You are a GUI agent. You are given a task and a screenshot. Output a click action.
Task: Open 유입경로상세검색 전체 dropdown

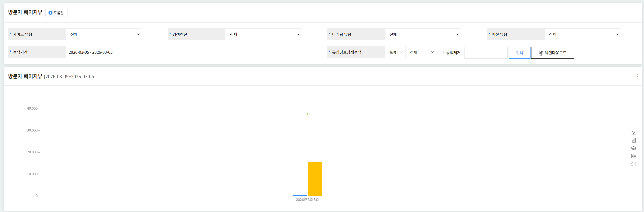point(420,52)
